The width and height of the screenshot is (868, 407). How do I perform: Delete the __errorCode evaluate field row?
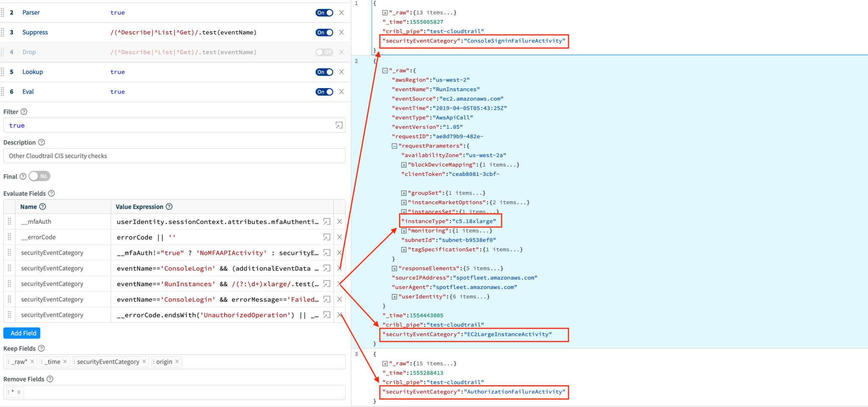[x=339, y=237]
